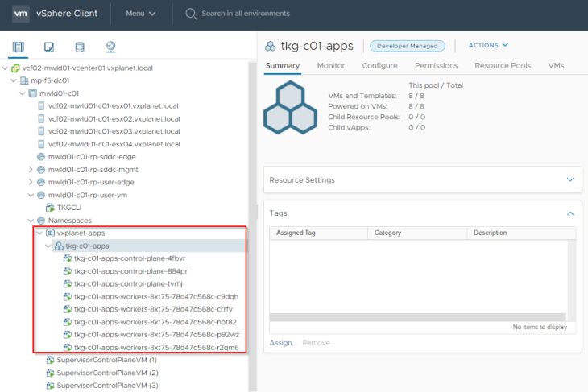This screenshot has width=588, height=392.
Task: Click VM icon for SupervisorControlPlaneVM (1)
Action: coord(50,360)
